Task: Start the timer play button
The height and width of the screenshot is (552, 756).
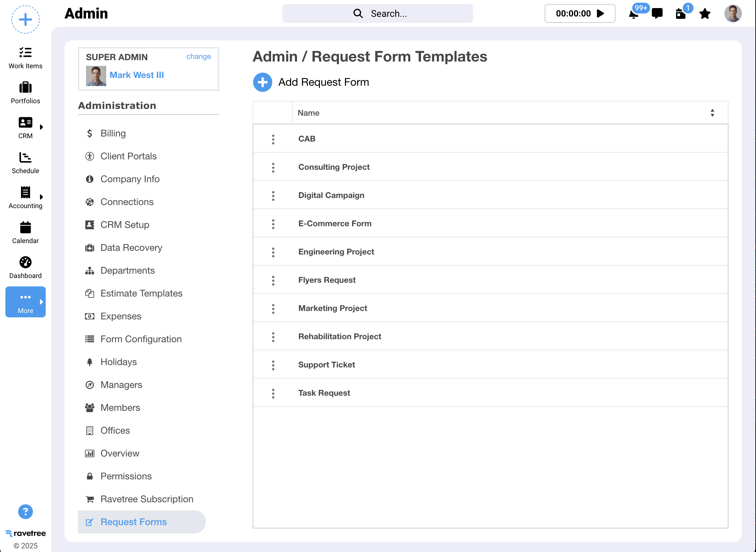Action: tap(600, 13)
